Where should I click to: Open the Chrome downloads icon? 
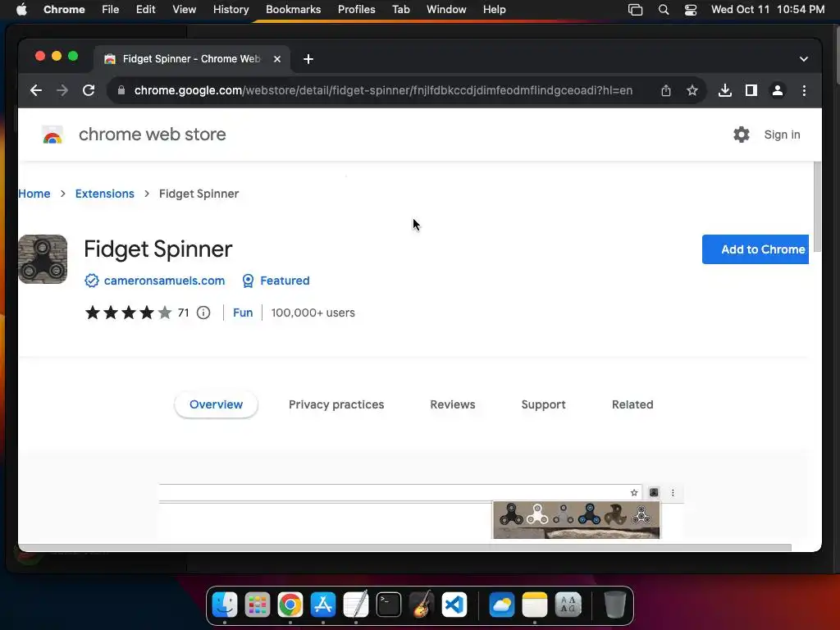pos(725,90)
